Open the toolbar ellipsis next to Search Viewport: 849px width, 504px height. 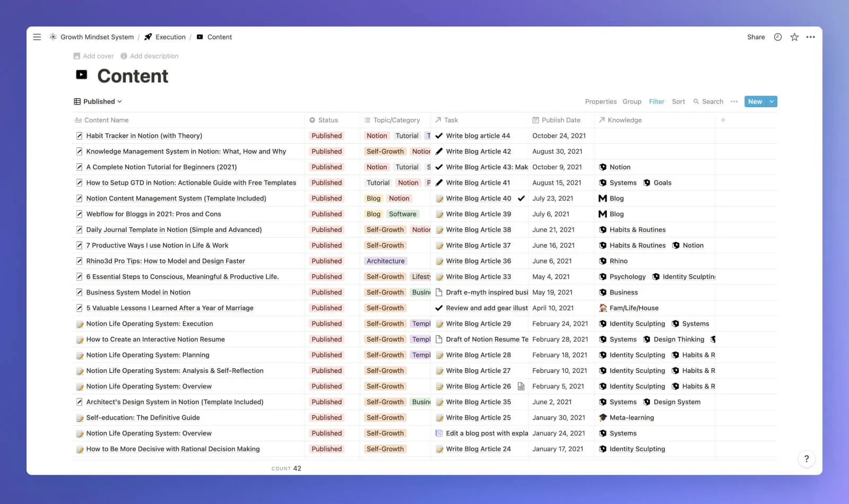pyautogui.click(x=734, y=101)
